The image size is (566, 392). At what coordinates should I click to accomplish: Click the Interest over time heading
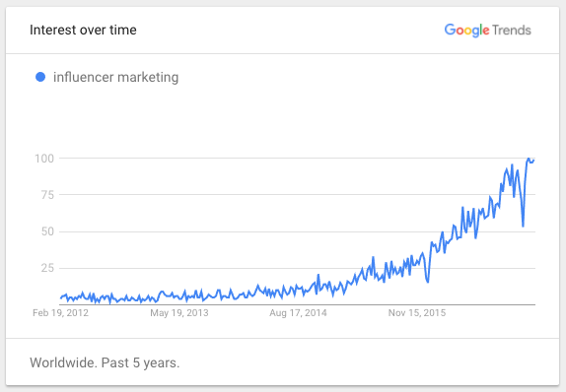point(83,30)
